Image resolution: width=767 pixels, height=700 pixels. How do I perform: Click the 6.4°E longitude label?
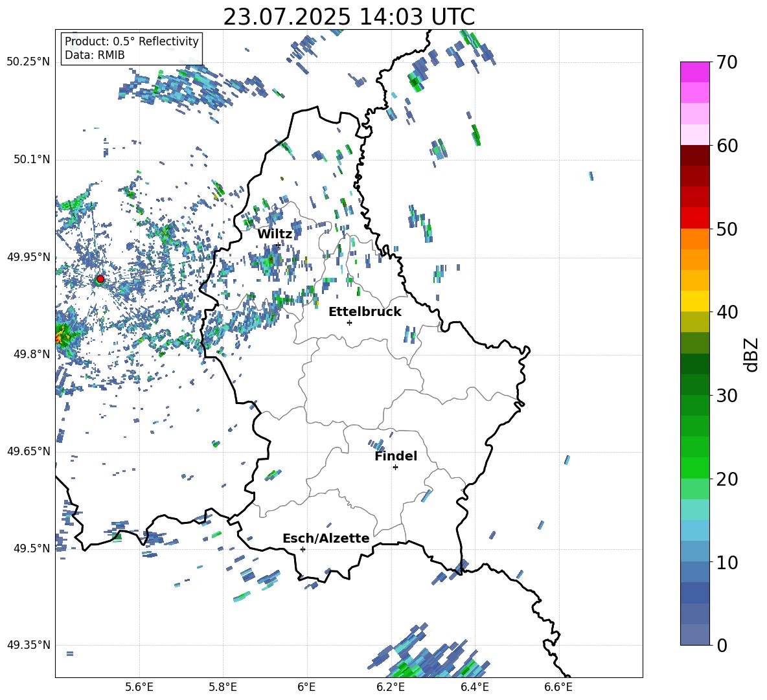point(474,688)
